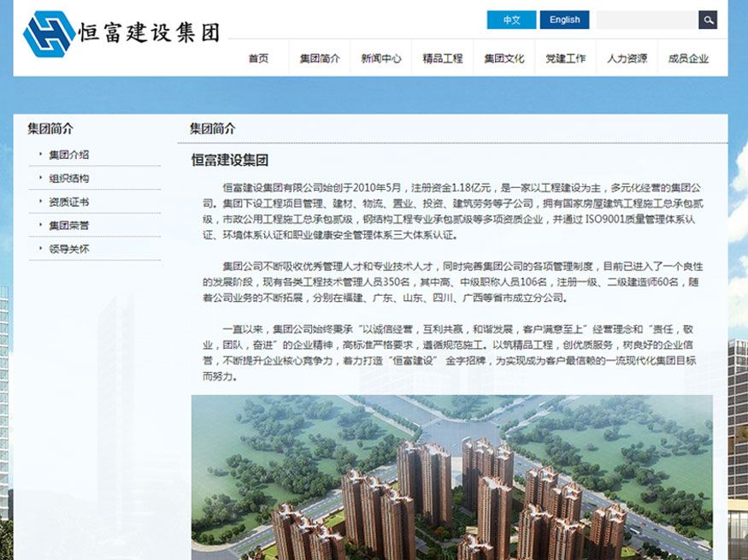The height and width of the screenshot is (560, 748).
Task: Click the 恒富建设集团 article heading
Action: coord(229,160)
